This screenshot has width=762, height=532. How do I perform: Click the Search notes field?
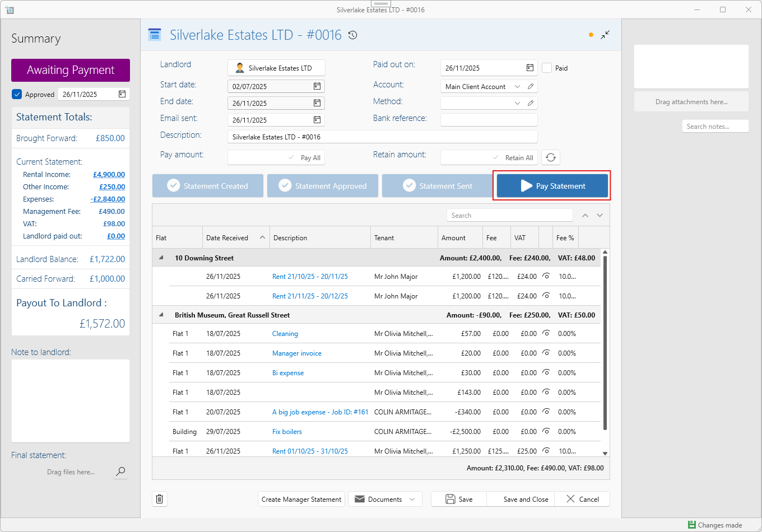click(x=715, y=126)
